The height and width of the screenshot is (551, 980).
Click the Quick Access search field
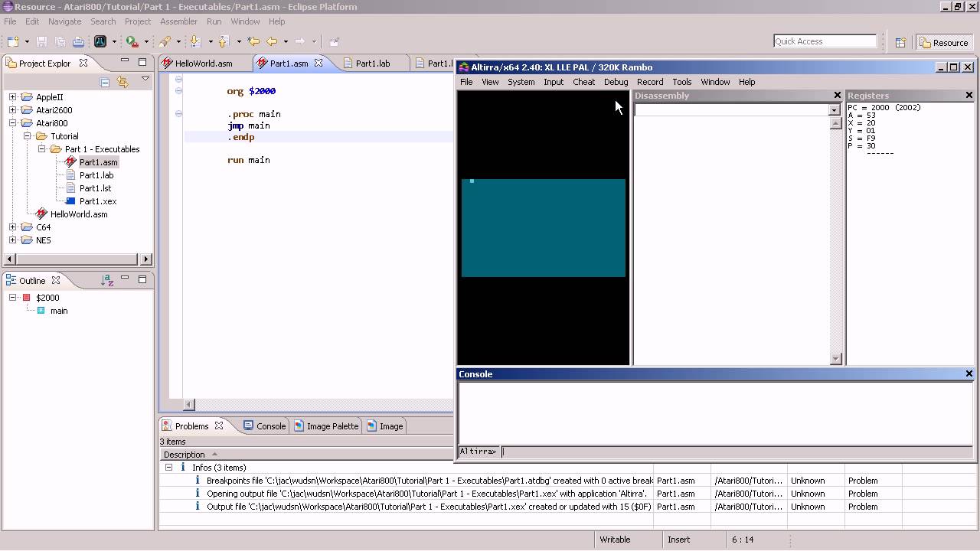click(x=824, y=41)
